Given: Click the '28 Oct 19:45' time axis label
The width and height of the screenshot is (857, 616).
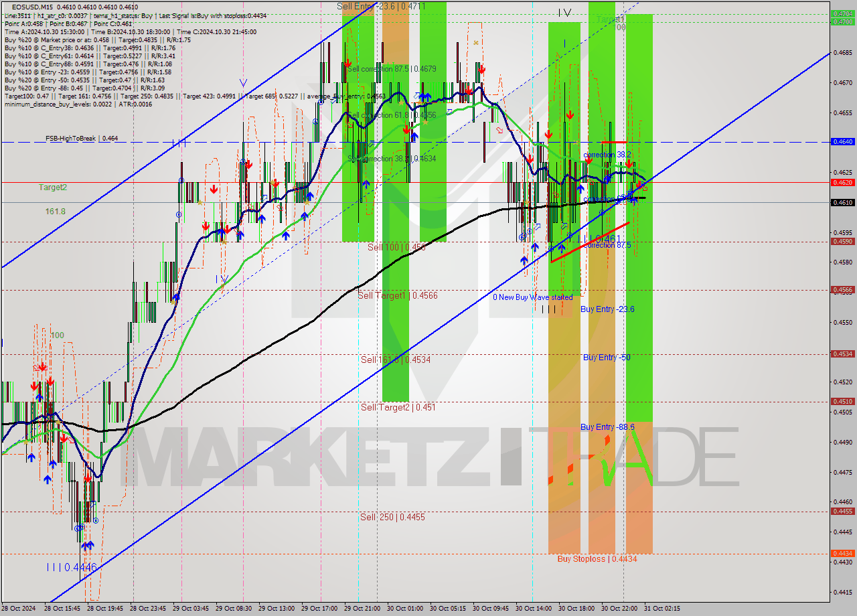Looking at the screenshot, I should (106, 609).
